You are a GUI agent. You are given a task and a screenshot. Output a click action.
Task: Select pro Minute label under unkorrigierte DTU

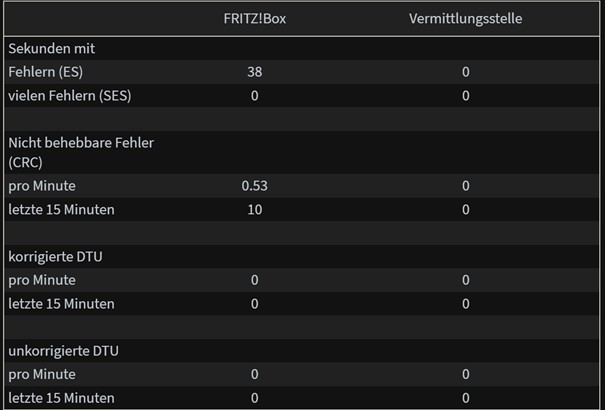point(42,375)
